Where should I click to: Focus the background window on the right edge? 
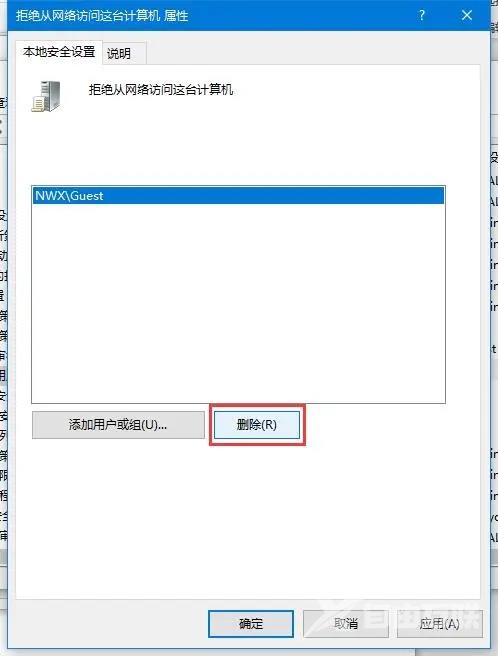click(x=494, y=335)
